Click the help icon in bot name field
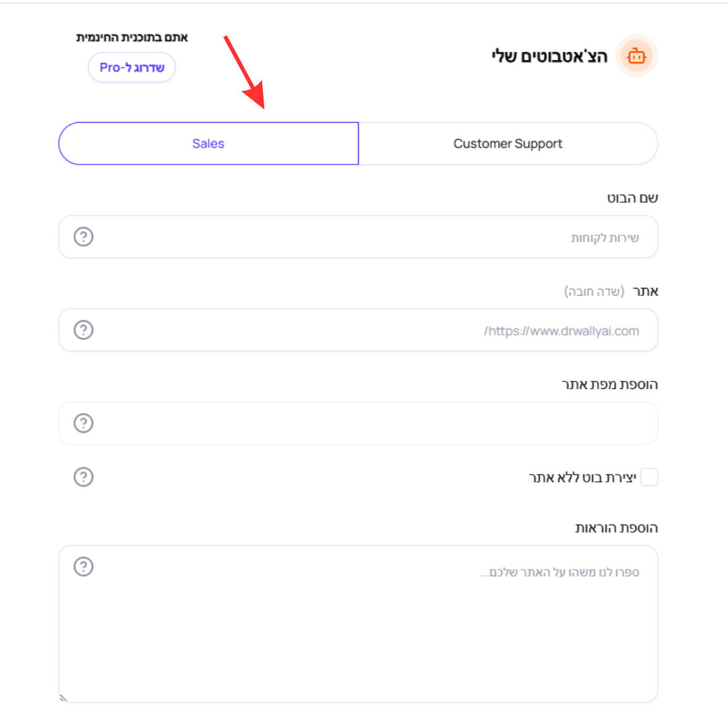This screenshot has width=728, height=728. click(x=84, y=237)
